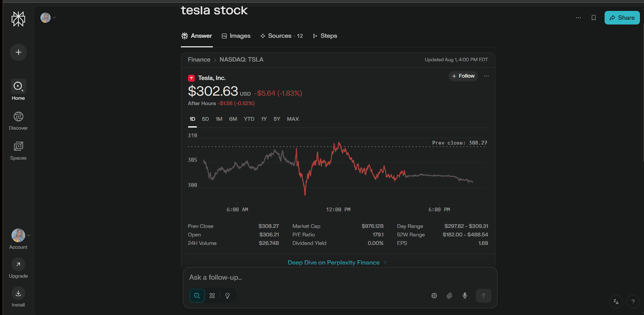
Task: Expand the chevron beside top profile avatar
Action: [54, 18]
